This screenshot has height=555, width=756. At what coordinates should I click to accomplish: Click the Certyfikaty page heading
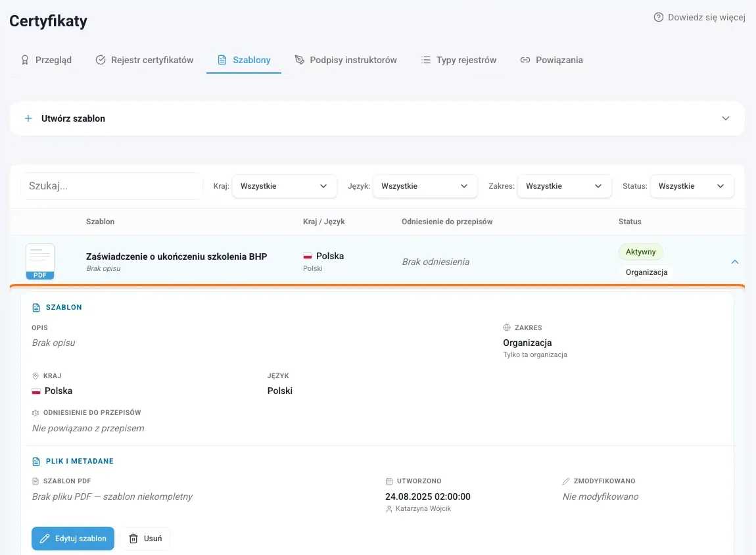tap(48, 21)
